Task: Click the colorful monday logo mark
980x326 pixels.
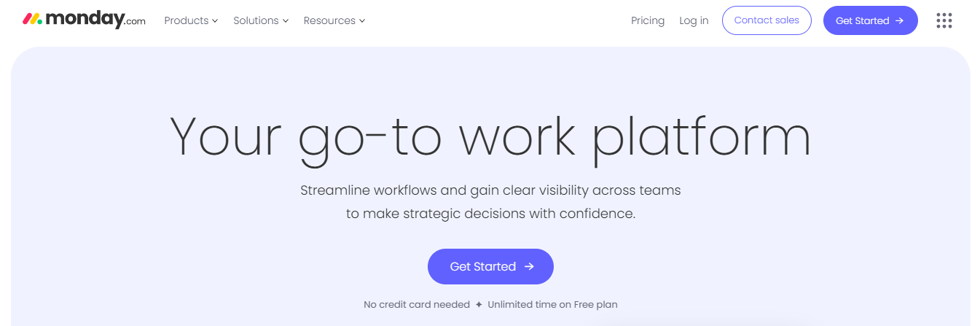Action: tap(33, 20)
